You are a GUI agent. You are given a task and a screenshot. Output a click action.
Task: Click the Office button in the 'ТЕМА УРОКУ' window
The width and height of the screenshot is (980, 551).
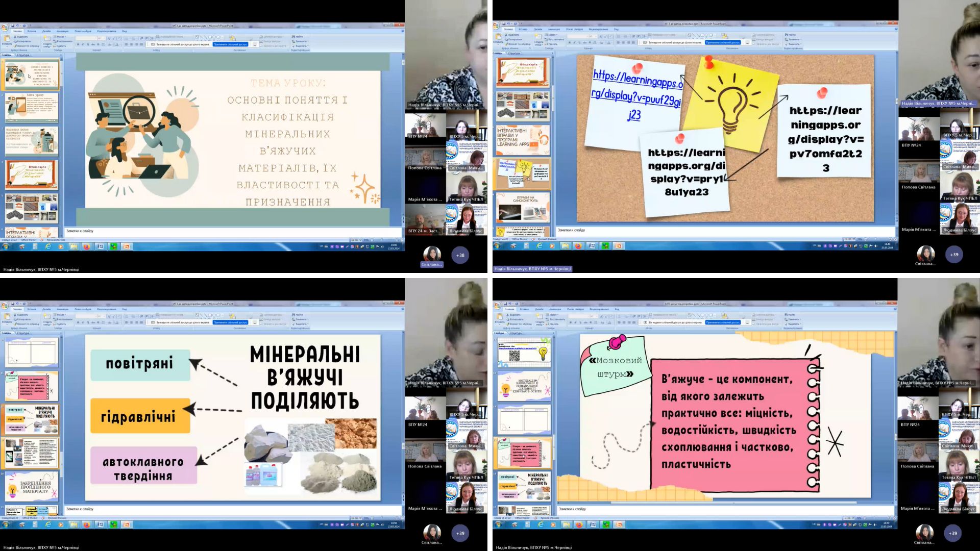click(x=5, y=28)
